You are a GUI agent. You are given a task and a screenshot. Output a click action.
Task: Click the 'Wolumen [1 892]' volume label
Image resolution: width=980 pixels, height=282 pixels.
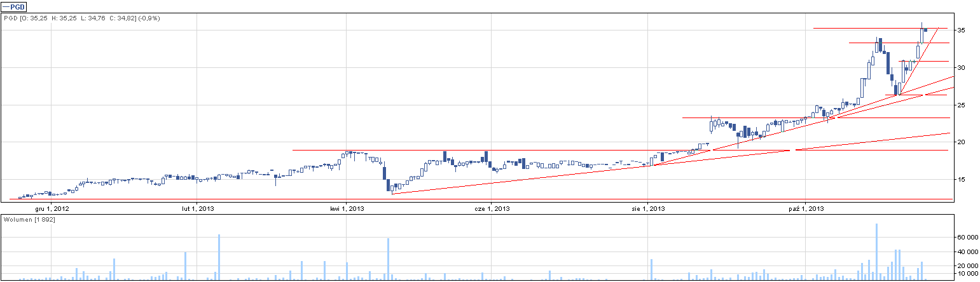29,219
